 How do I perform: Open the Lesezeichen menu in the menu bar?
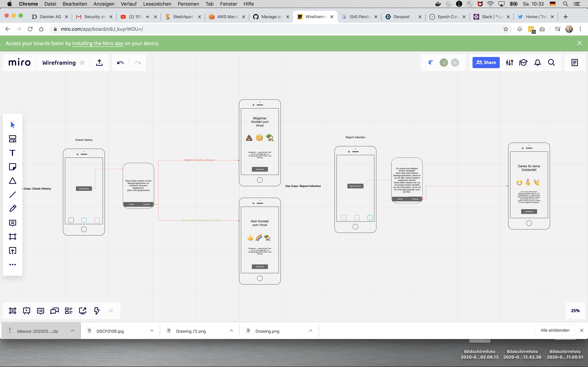click(157, 4)
